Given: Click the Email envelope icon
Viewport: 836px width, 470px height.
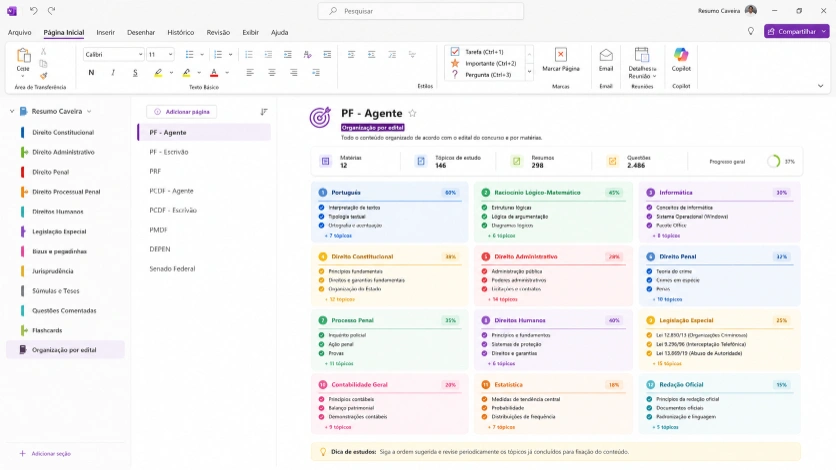Looking at the screenshot, I should tap(606, 55).
